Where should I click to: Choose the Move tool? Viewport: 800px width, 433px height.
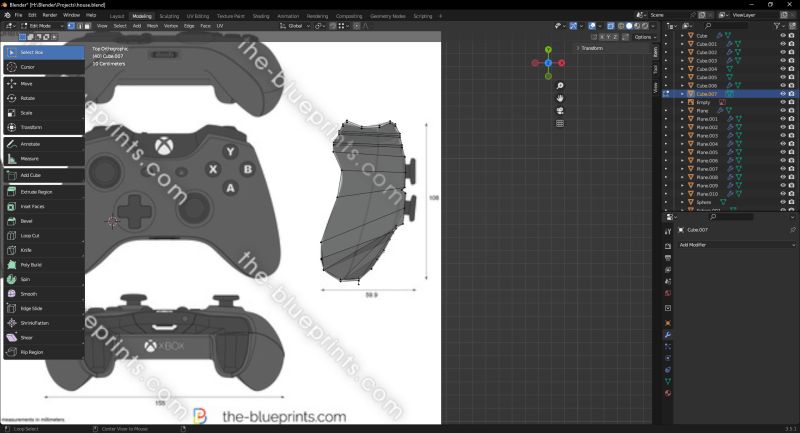tap(44, 84)
